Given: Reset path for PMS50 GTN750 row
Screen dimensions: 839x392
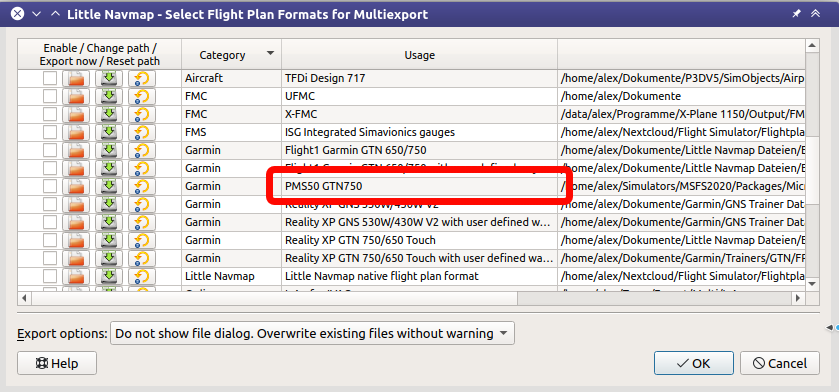Looking at the screenshot, I should (142, 186).
